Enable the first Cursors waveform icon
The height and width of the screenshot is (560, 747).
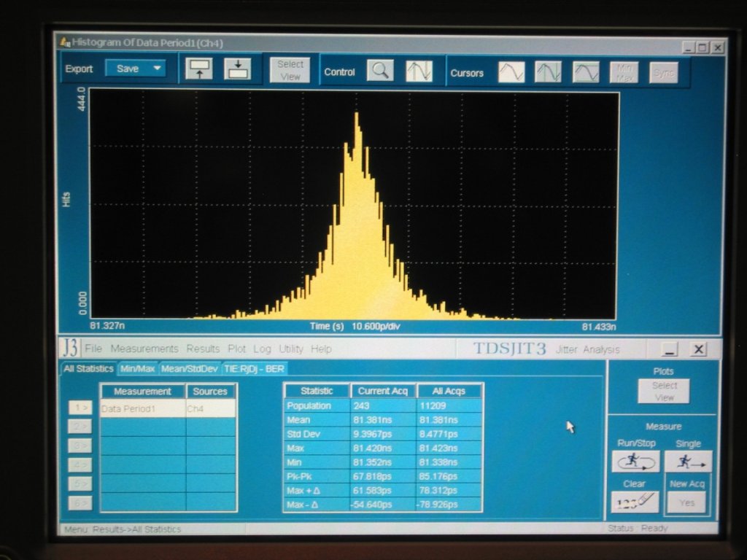pyautogui.click(x=511, y=71)
